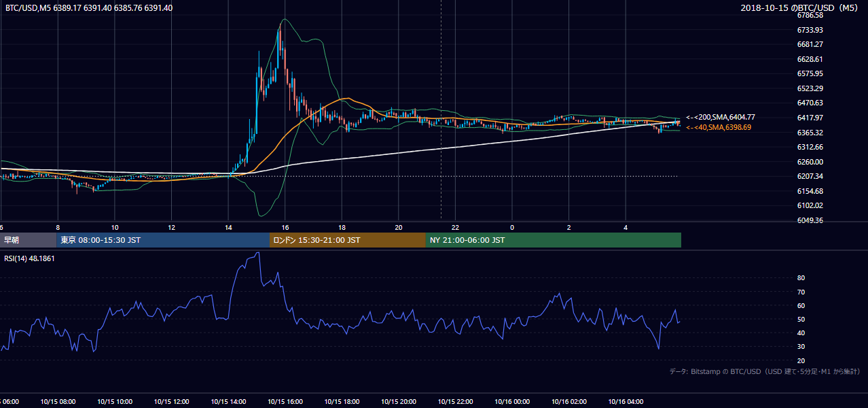This screenshot has width=868, height=408.
Task: Click the 10/15 20:00 time axis label
Action: pos(399,402)
